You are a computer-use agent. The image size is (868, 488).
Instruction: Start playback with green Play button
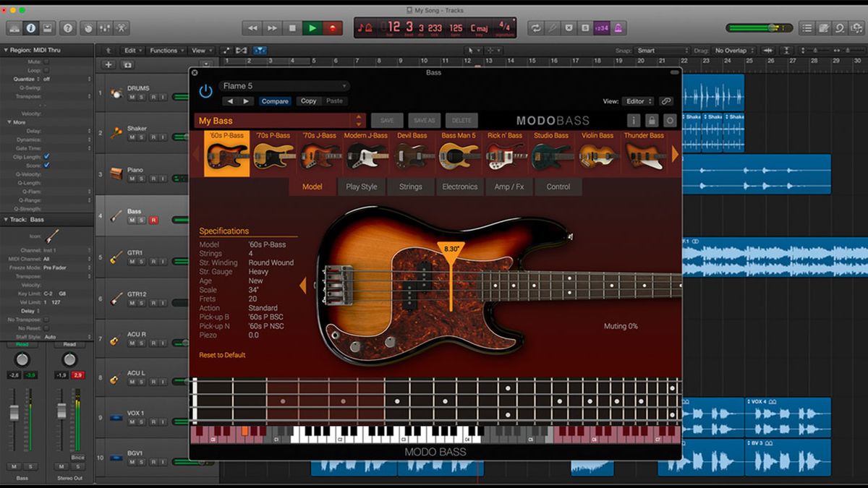312,28
